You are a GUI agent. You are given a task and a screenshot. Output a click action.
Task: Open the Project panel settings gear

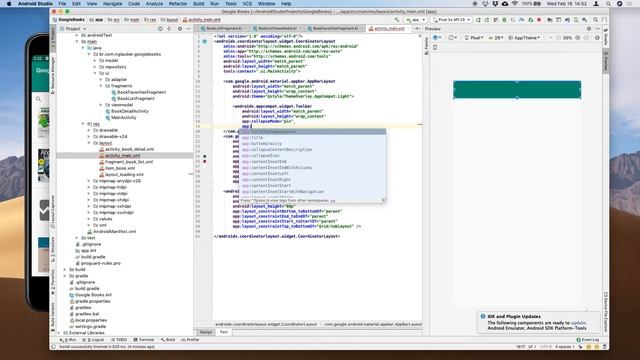pyautogui.click(x=180, y=29)
